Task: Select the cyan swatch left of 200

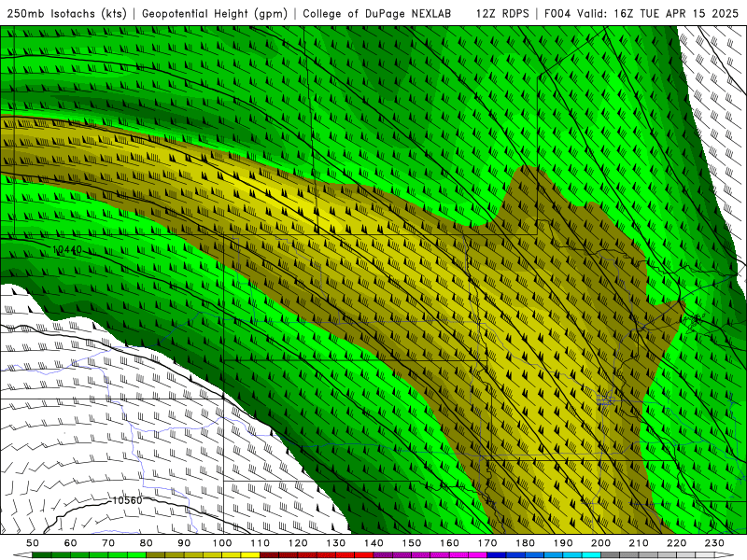Action: 592,555
